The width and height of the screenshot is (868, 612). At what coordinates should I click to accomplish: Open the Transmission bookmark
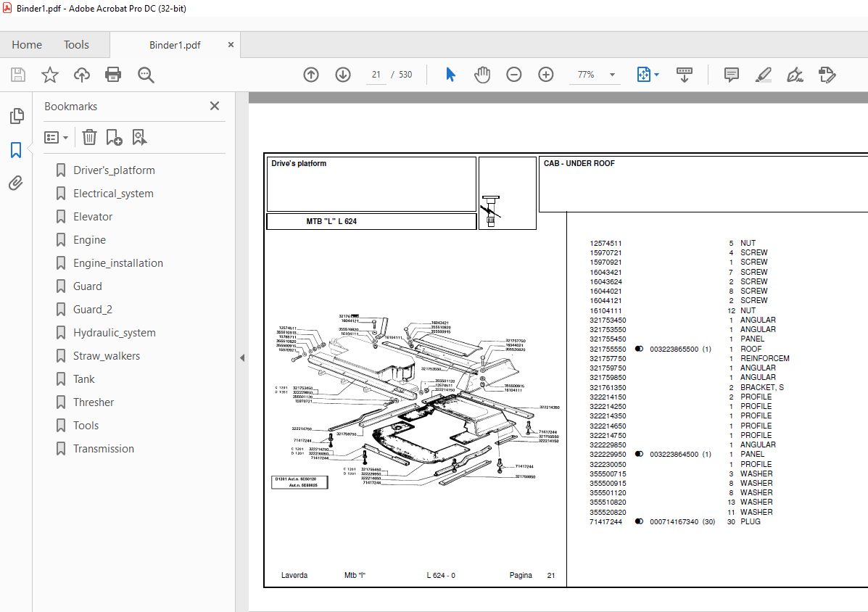point(104,450)
